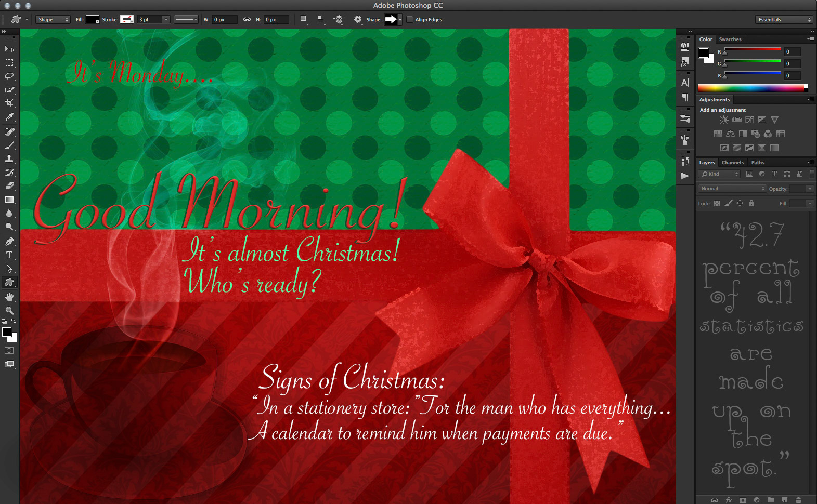Viewport: 817px width, 504px height.
Task: Select the Dodge tool
Action: click(9, 227)
